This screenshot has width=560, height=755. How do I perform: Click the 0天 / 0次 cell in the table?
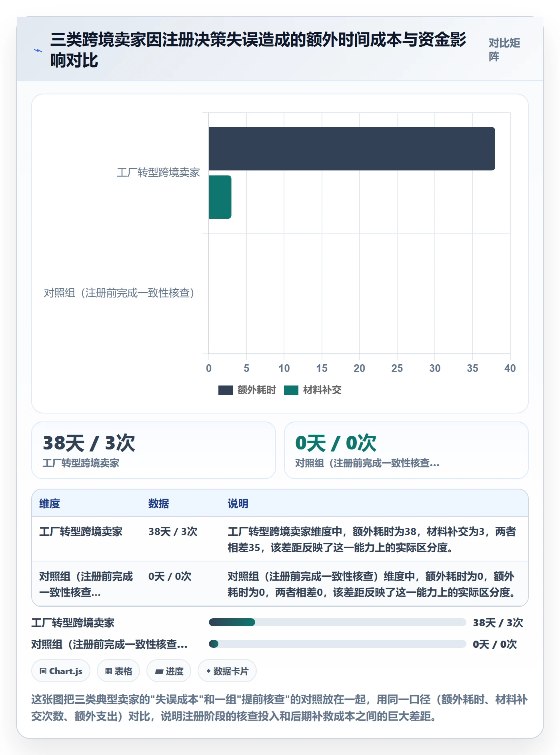point(170,576)
